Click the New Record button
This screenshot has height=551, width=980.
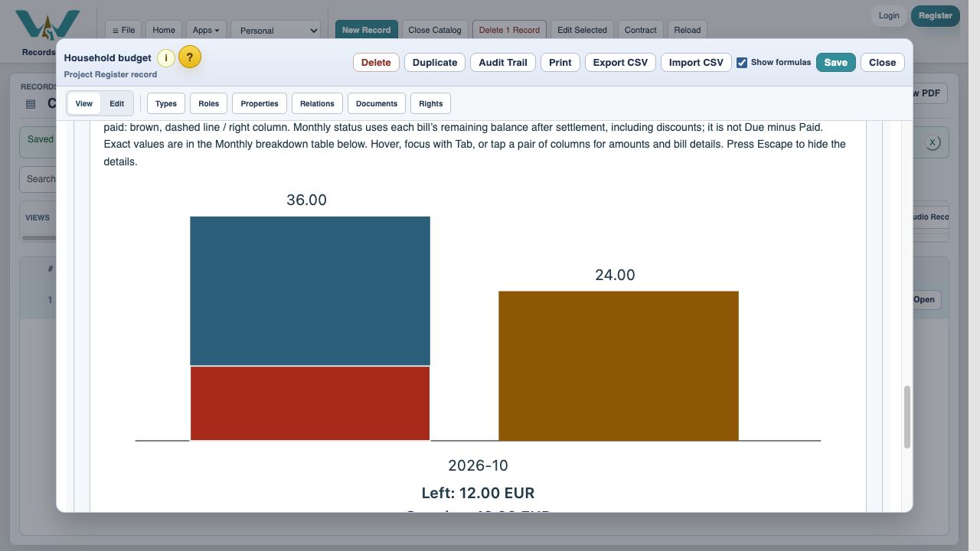(x=367, y=30)
